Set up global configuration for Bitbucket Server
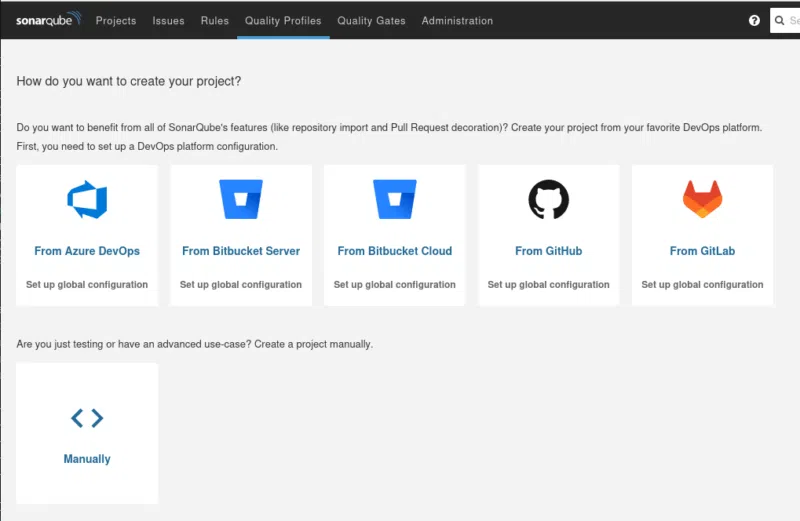Image resolution: width=800 pixels, height=521 pixels. tap(241, 285)
